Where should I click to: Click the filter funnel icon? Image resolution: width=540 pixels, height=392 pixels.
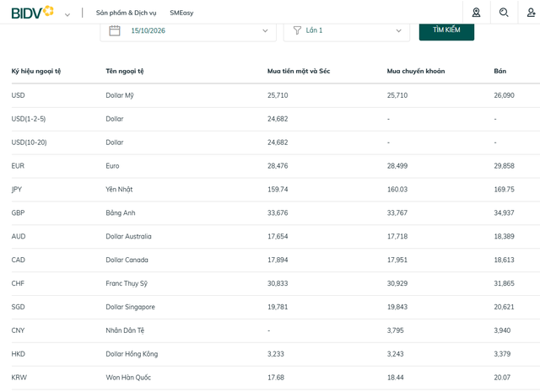coord(297,30)
